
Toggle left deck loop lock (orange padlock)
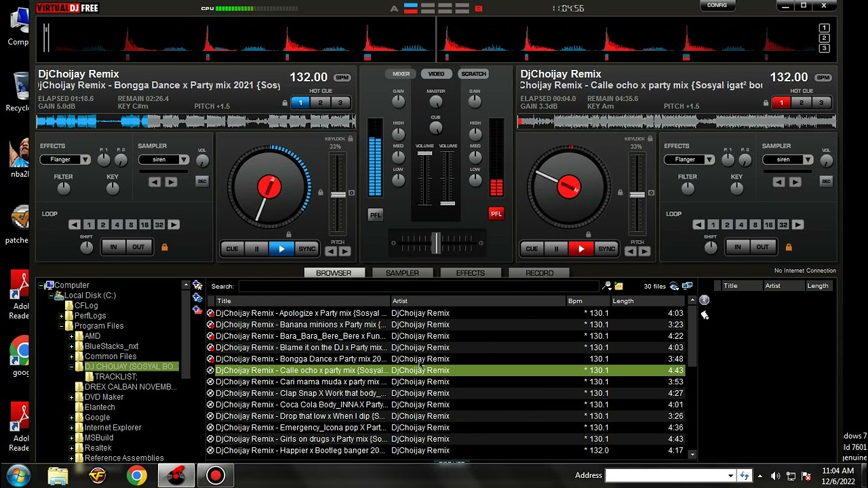click(x=164, y=247)
